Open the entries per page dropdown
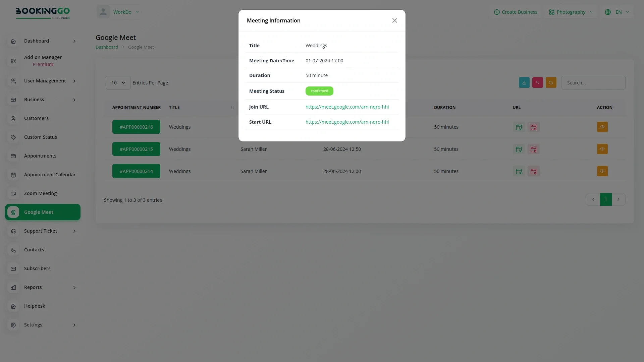The height and width of the screenshot is (362, 644). point(118,83)
